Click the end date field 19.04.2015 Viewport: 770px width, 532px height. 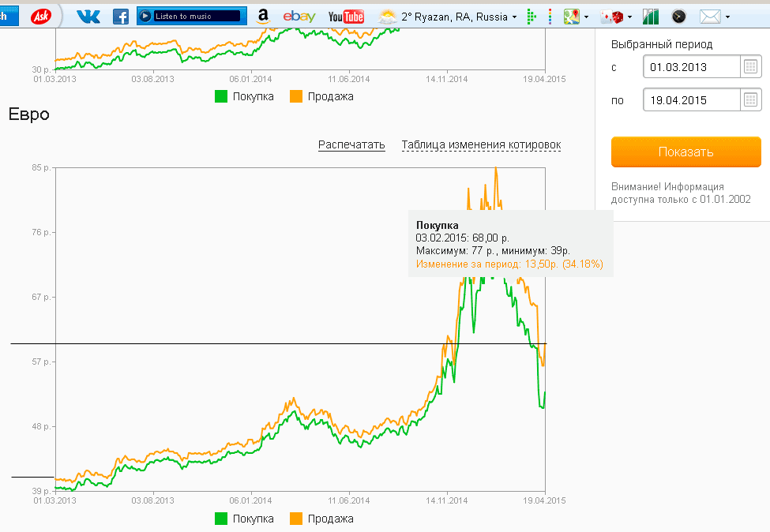[691, 100]
